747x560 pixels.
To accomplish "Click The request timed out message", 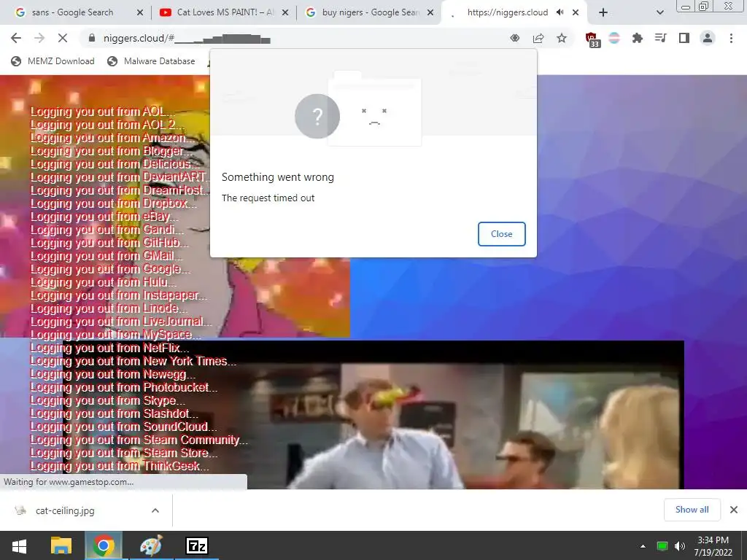I will pyautogui.click(x=268, y=198).
